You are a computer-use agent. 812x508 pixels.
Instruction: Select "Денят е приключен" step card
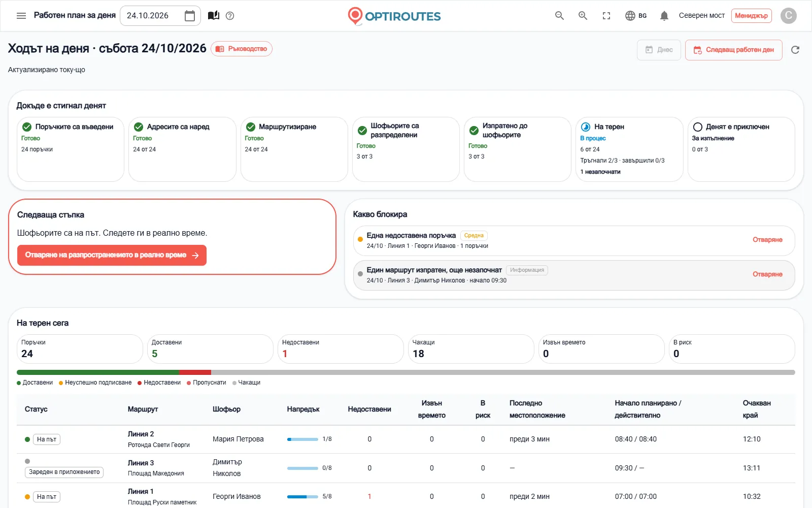tap(741, 149)
